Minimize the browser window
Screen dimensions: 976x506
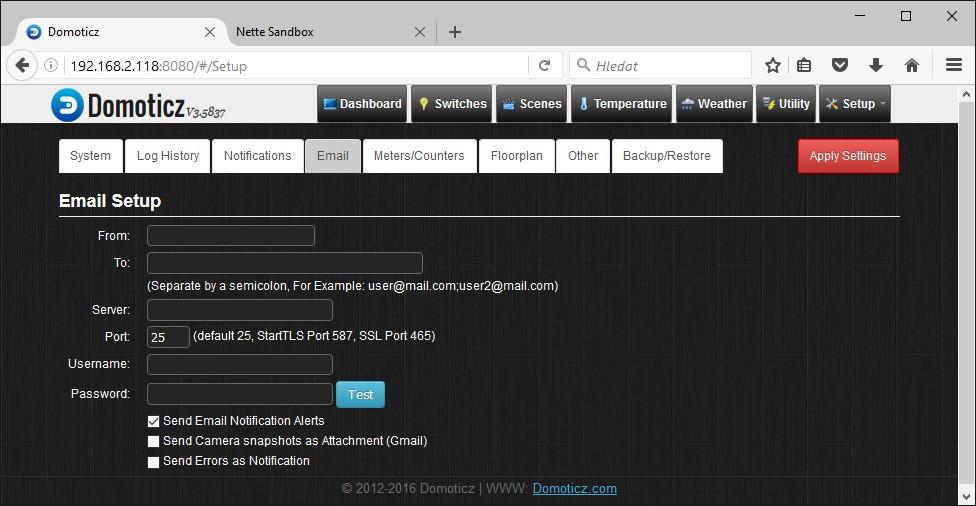coord(860,16)
